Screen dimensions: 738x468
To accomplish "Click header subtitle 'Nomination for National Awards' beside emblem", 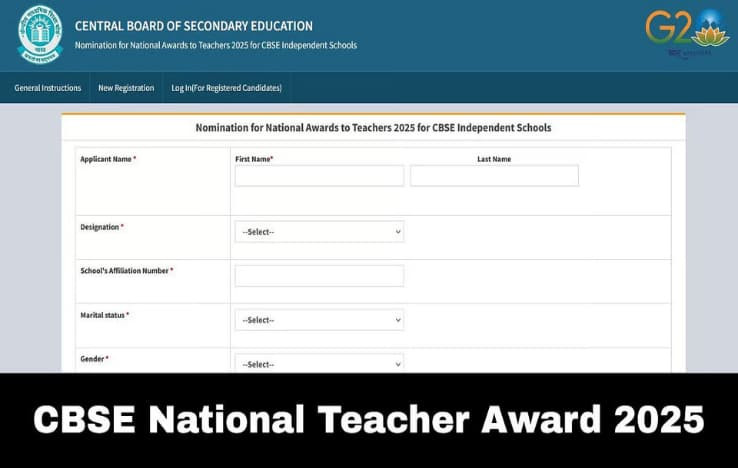I will coord(216,45).
